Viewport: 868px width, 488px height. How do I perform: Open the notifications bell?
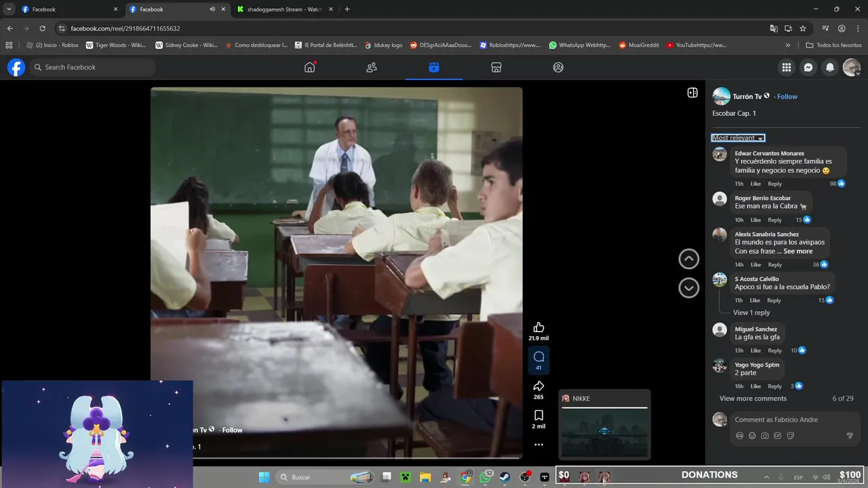click(x=830, y=67)
